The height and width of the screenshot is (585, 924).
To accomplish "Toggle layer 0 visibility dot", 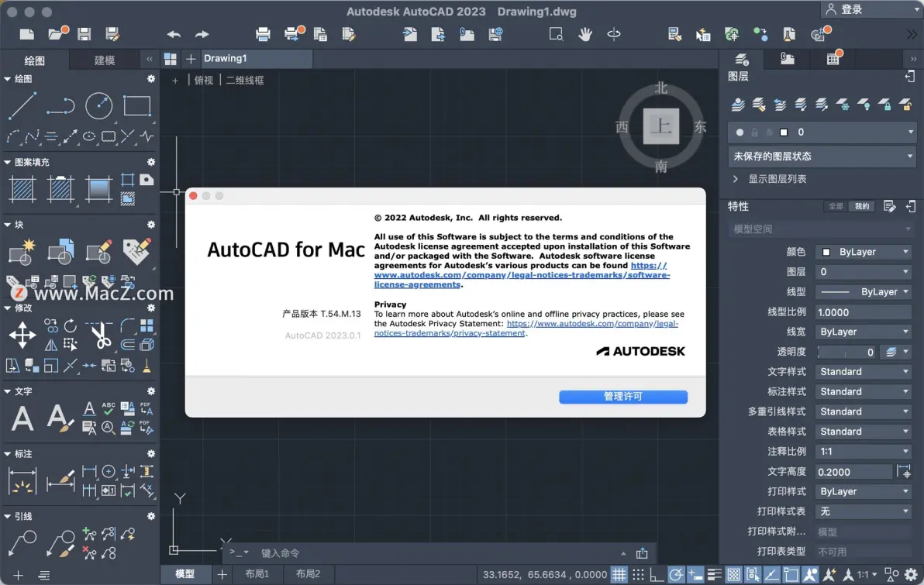I will tap(740, 132).
